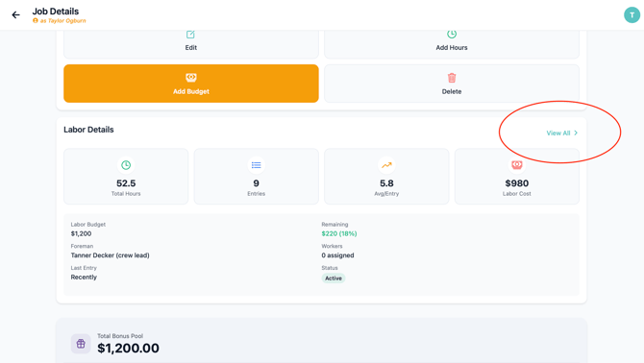Click the Foreman field label
The width and height of the screenshot is (644, 363).
82,246
